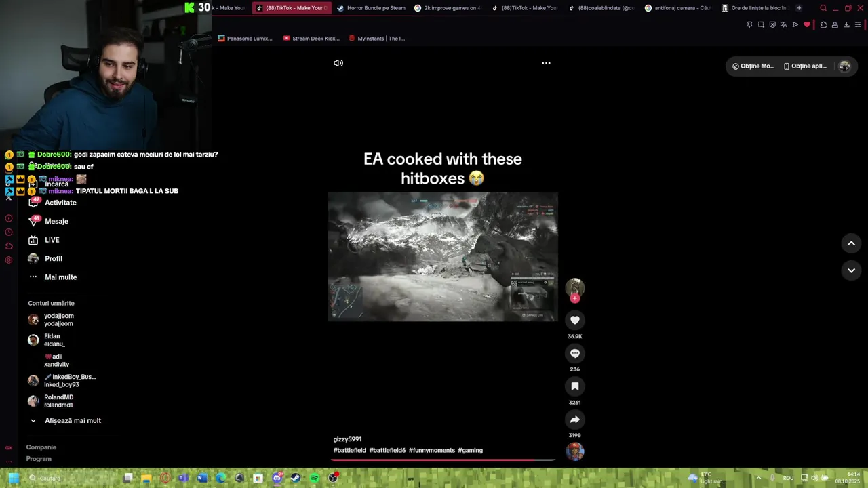Open followed account Eidan
Image resolution: width=868 pixels, height=488 pixels.
46,340
